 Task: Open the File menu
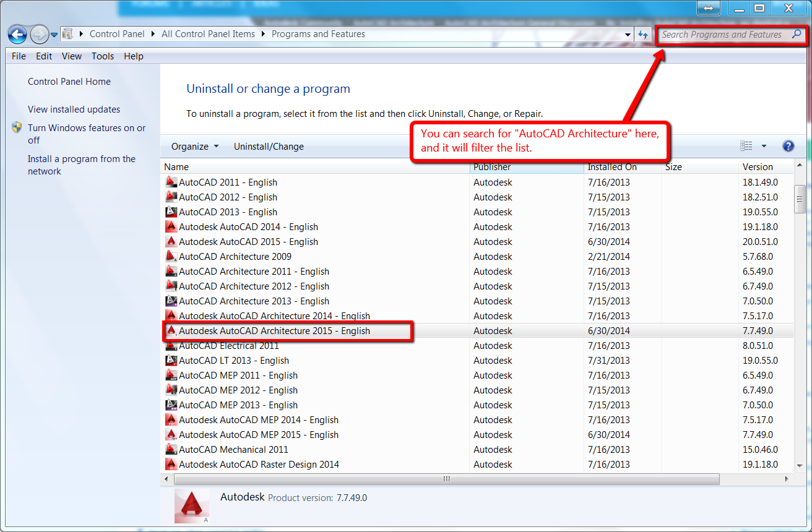point(18,56)
